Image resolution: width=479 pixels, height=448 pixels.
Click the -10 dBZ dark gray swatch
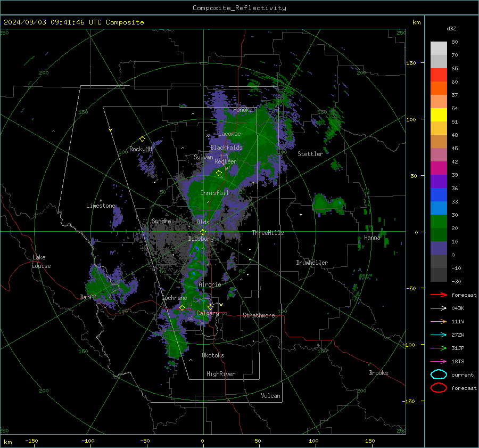(439, 275)
